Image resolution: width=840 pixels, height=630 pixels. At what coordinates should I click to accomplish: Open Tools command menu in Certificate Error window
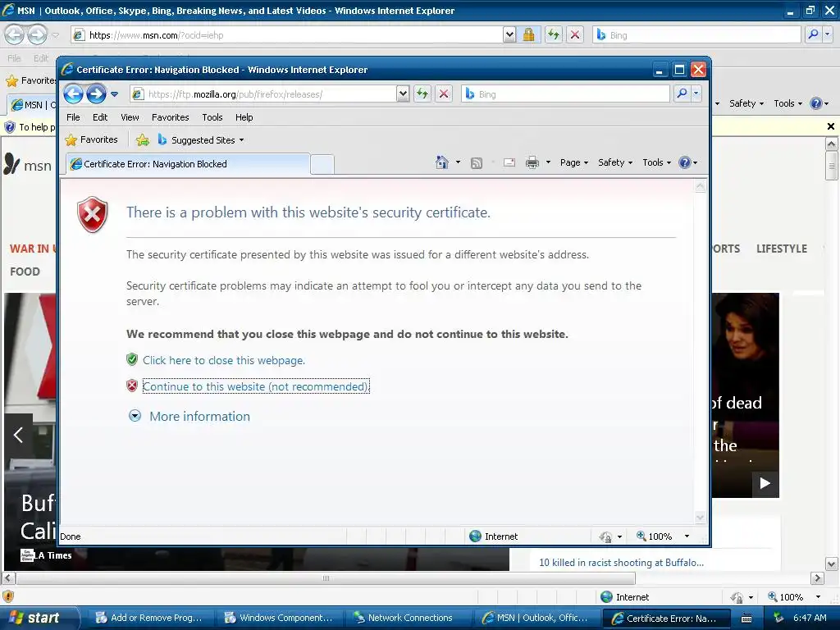[656, 162]
